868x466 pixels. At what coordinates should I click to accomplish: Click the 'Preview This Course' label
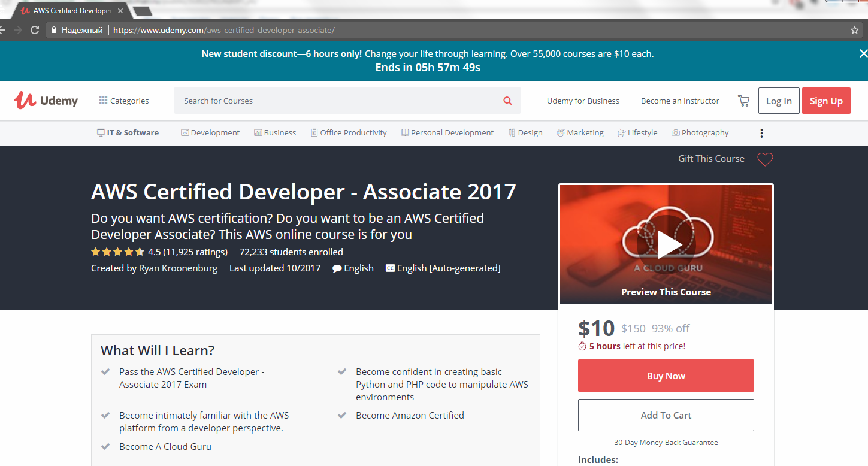666,292
